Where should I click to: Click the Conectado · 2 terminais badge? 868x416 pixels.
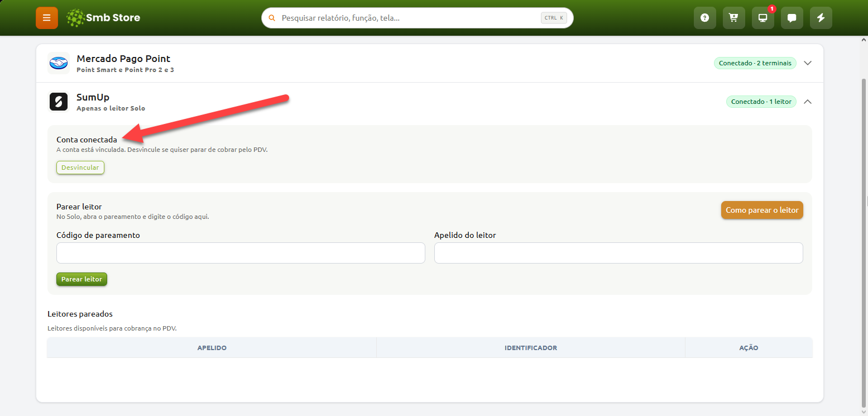tap(755, 63)
